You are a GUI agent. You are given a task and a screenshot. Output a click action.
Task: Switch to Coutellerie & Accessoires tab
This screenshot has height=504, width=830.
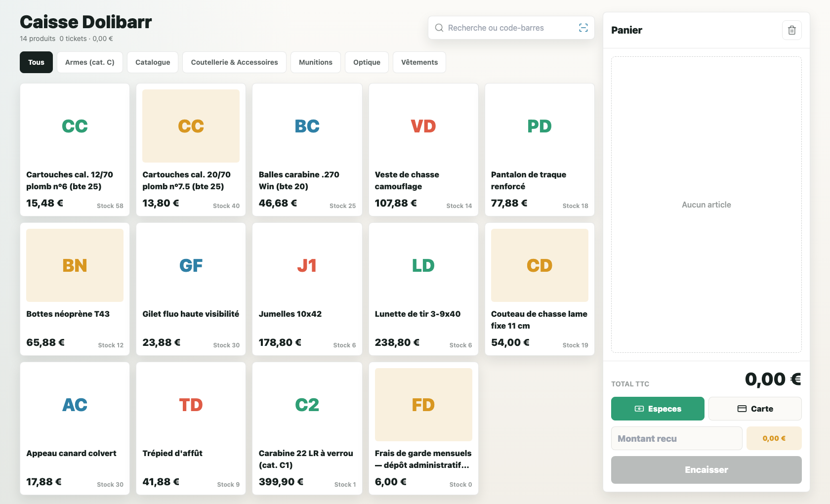[234, 62]
